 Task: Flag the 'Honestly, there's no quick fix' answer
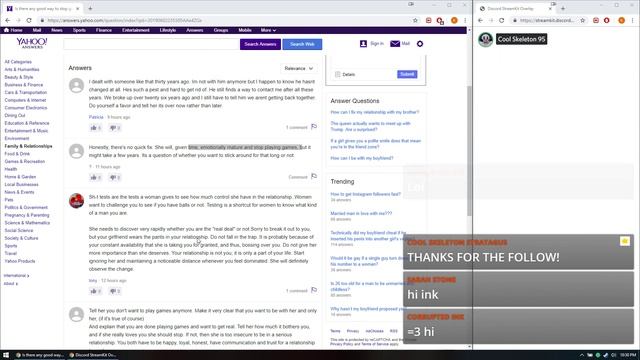point(314,176)
